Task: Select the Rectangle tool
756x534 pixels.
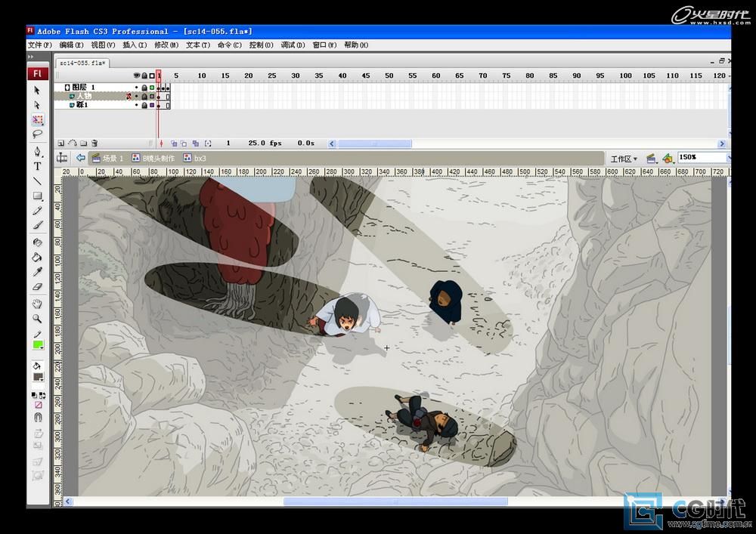Action: pos(37,196)
